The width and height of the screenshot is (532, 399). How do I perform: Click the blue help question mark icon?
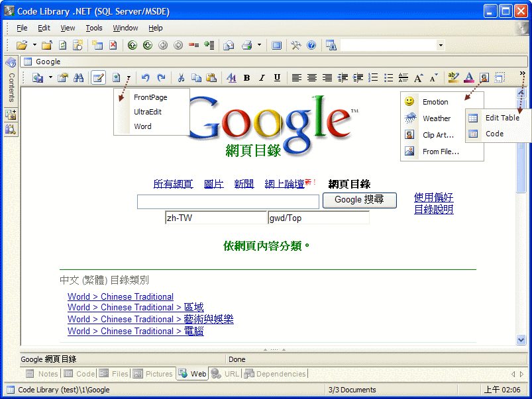[311, 45]
